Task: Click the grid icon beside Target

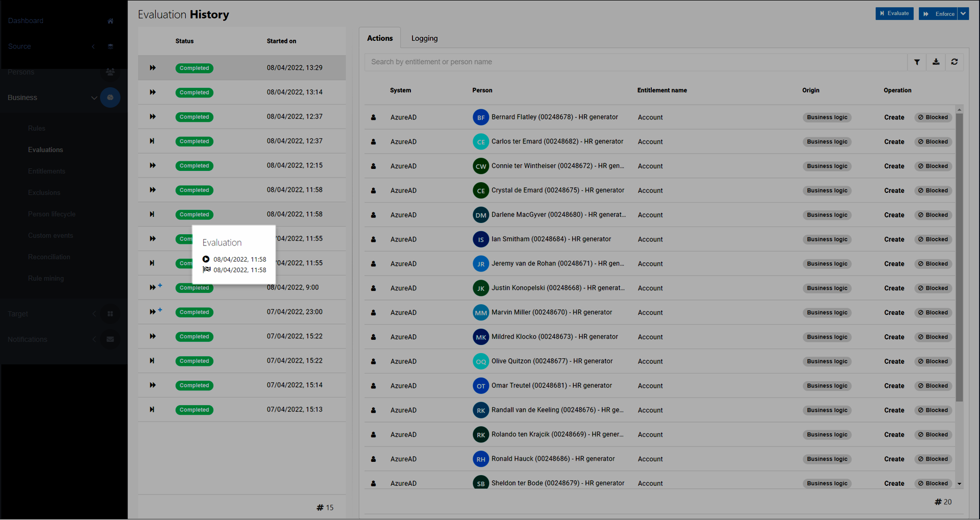Action: tap(110, 313)
